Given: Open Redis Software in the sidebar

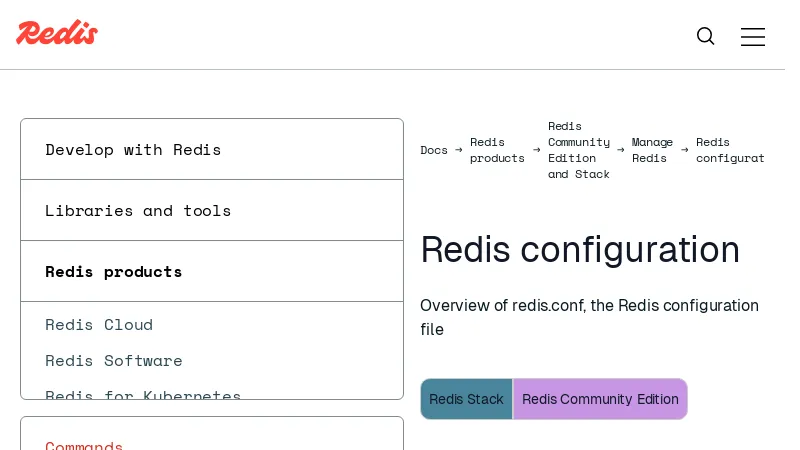Looking at the screenshot, I should click(114, 361).
